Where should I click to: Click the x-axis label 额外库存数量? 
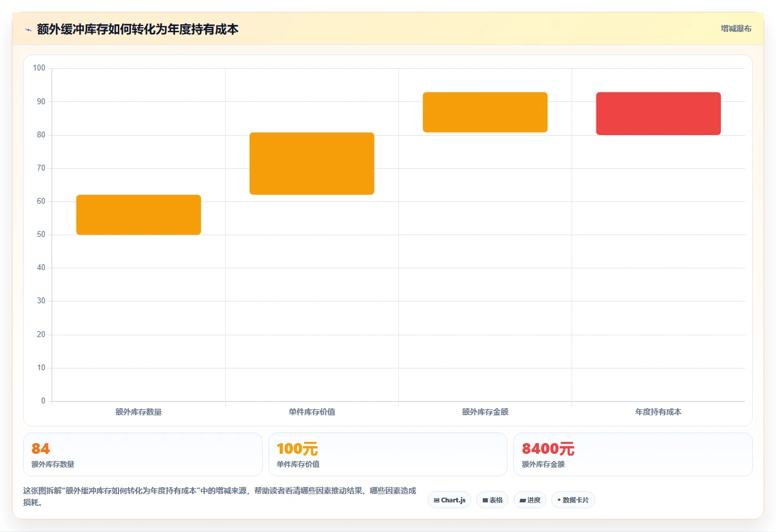click(x=139, y=412)
